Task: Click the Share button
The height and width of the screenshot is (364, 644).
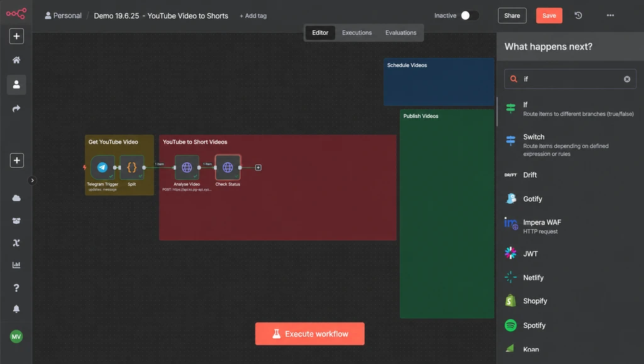Action: 512,16
